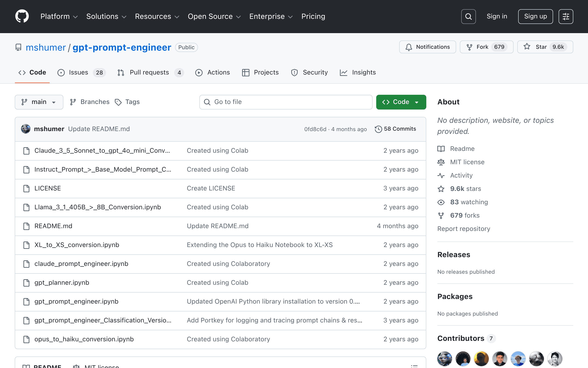588x368 pixels.
Task: Click the file icon beside XL_to_XS_conversion.ipynb
Action: (26, 245)
